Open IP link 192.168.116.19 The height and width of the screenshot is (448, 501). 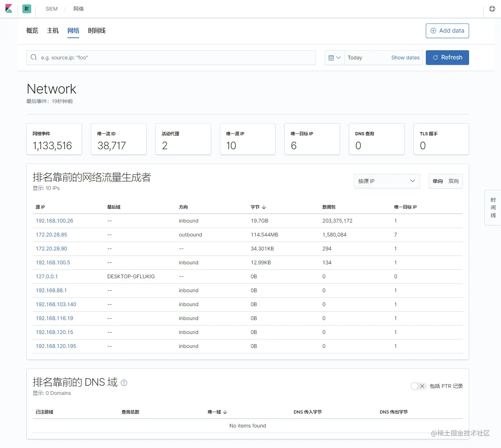[x=54, y=318]
